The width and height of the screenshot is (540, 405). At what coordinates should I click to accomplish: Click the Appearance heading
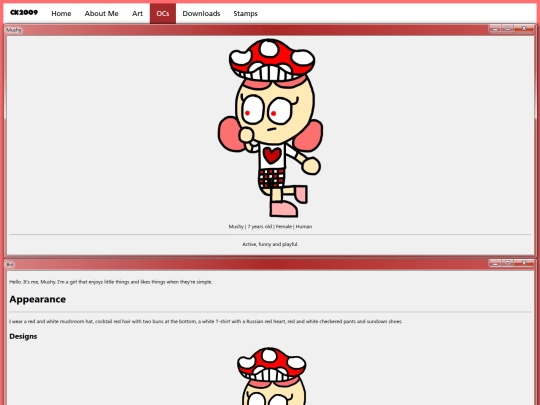[38, 299]
